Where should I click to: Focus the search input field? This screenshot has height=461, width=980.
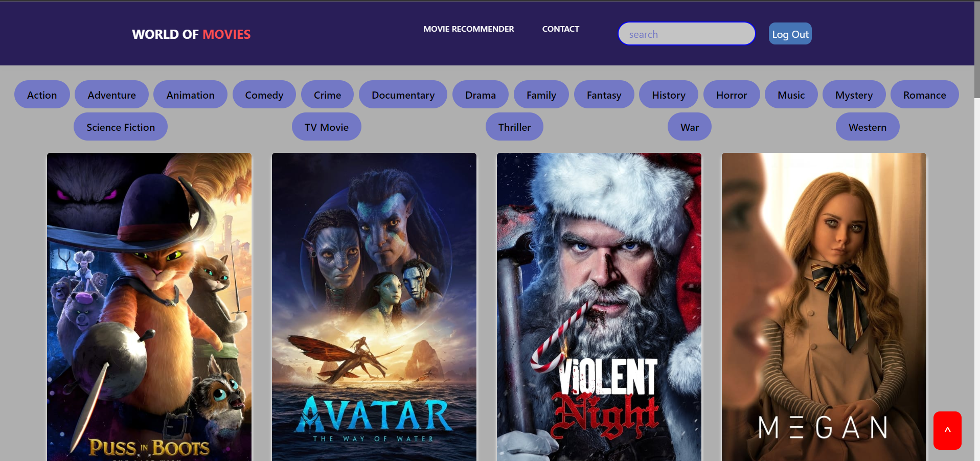pos(687,34)
